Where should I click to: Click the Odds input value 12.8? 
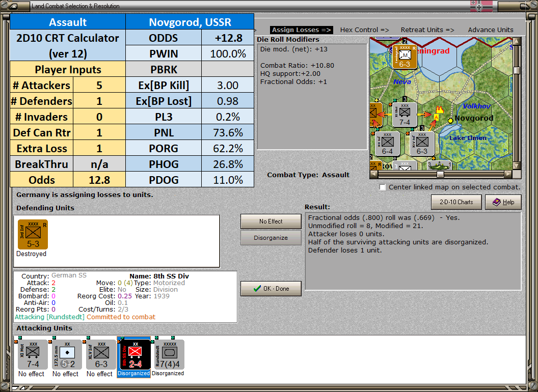(99, 180)
